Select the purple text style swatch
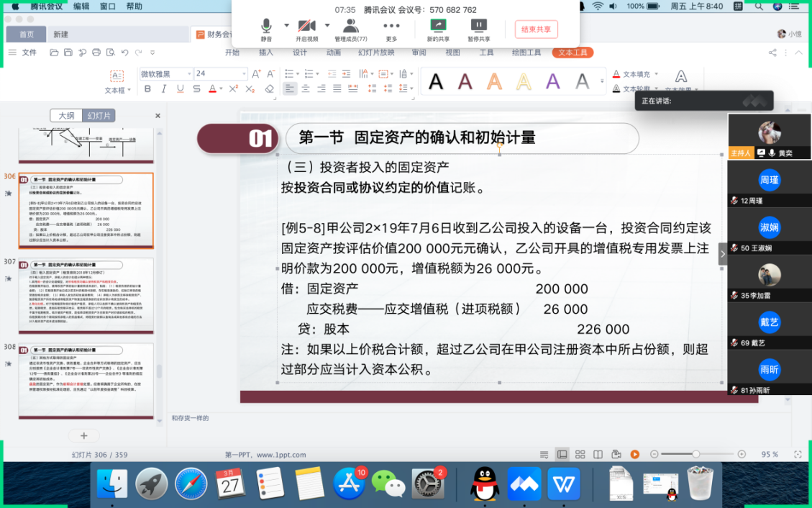Screen dimensions: 812x508 (552, 81)
